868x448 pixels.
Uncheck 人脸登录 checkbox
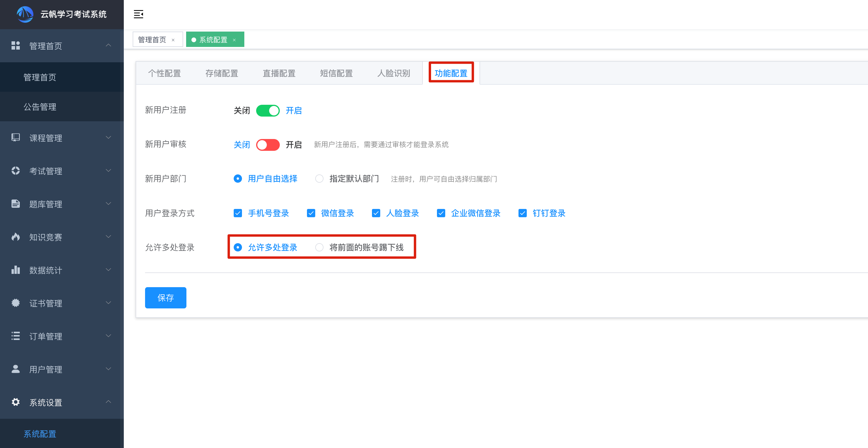coord(376,213)
